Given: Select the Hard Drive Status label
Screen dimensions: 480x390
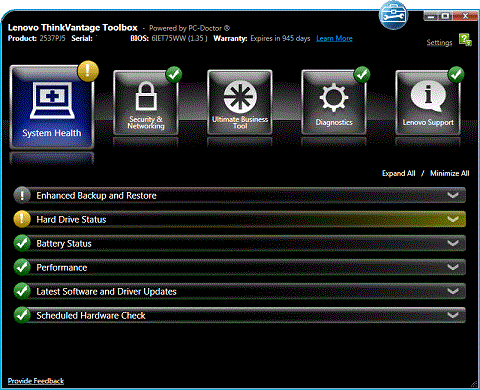Looking at the screenshot, I should [71, 220].
